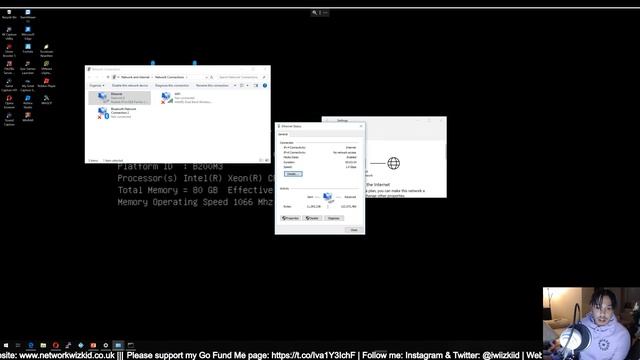The width and height of the screenshot is (640, 360).
Task: Open the Settings gear taskbar icon
Action: click(106, 345)
